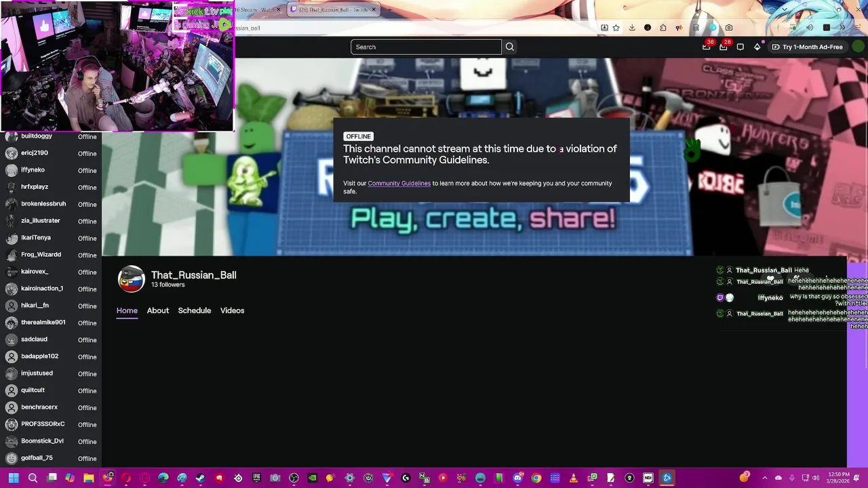868x488 pixels.
Task: Open IkariTenya channel in sidebar
Action: point(51,238)
